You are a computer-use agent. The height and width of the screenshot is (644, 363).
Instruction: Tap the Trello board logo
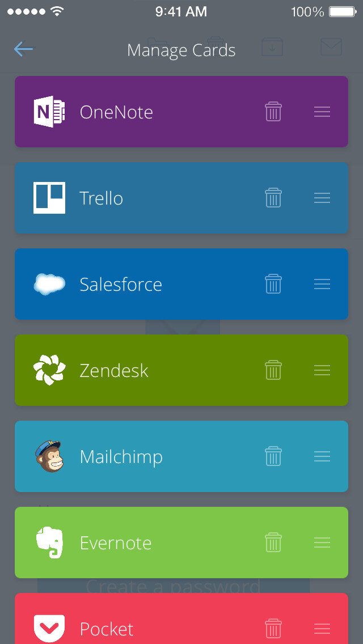49,198
